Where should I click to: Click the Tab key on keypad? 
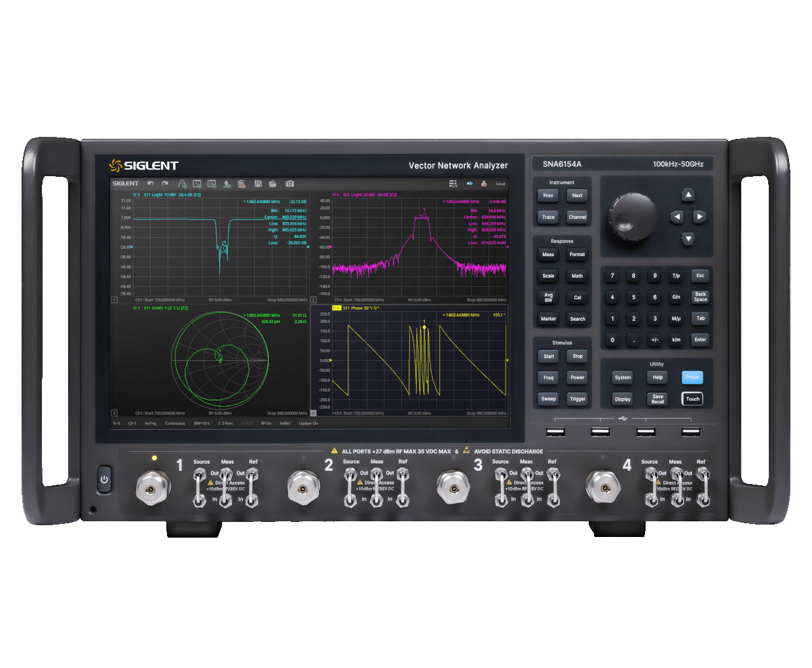point(700,319)
